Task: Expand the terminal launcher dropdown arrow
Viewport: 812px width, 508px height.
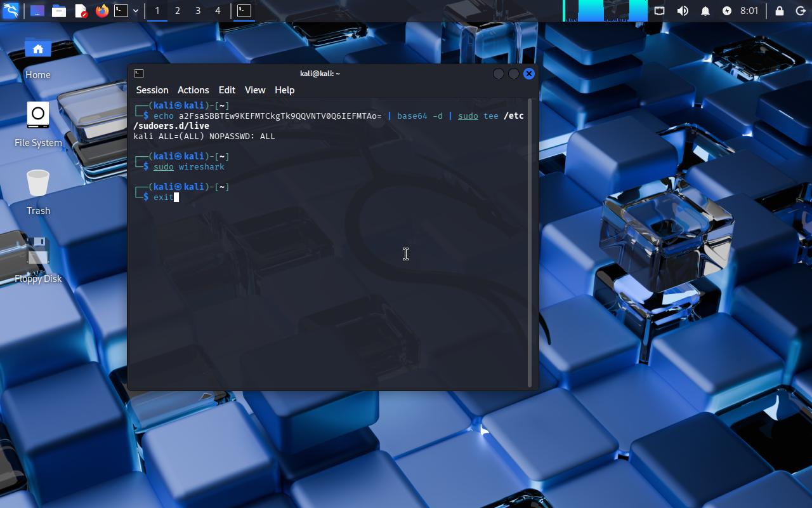Action: (136, 11)
